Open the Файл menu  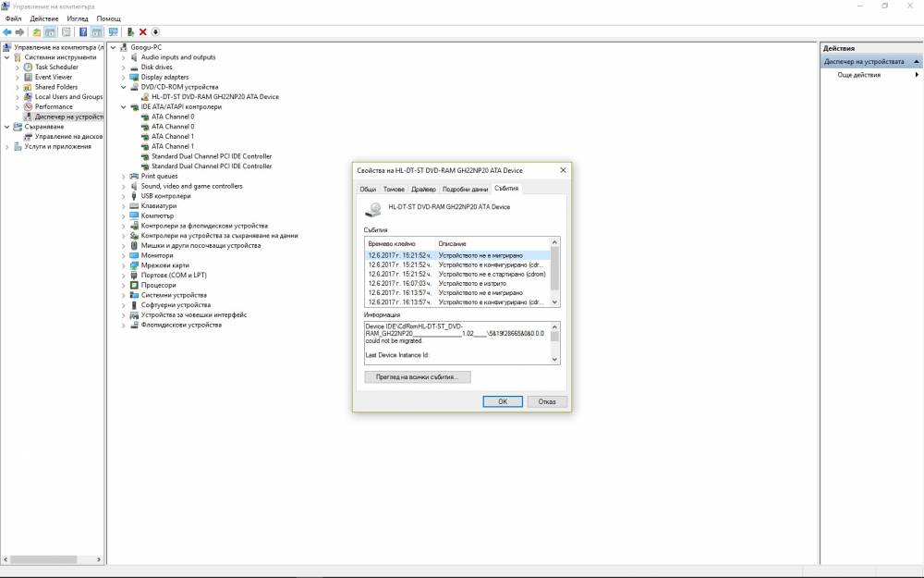13,18
